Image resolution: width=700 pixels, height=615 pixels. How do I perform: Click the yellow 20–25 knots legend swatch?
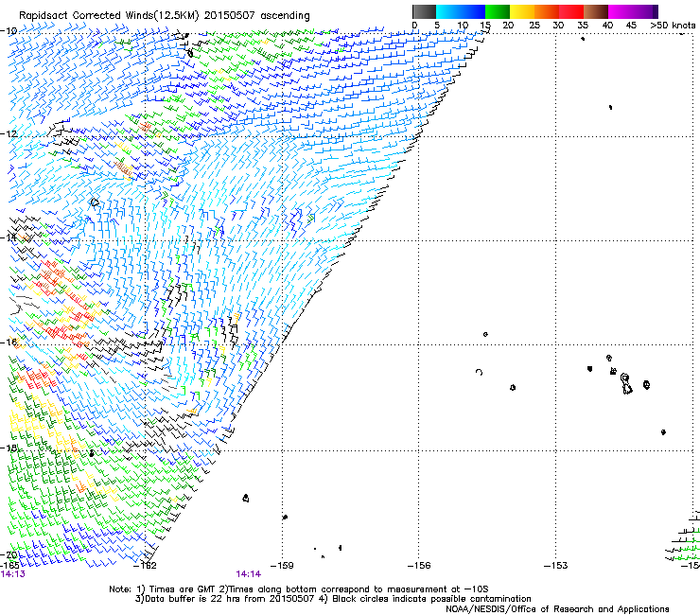pyautogui.click(x=522, y=11)
